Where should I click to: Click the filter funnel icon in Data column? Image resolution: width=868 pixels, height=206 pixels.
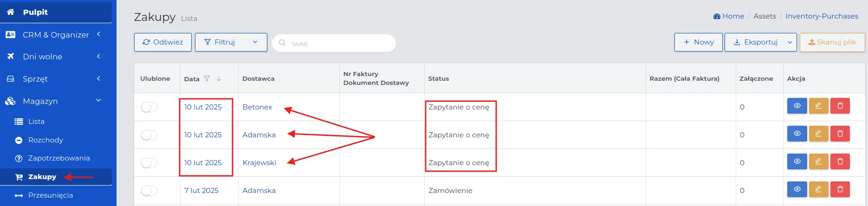coord(207,79)
